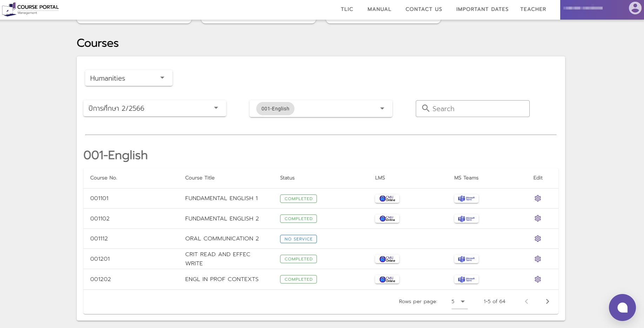Open the MANUAL menu item
The height and width of the screenshot is (328, 644).
379,9
